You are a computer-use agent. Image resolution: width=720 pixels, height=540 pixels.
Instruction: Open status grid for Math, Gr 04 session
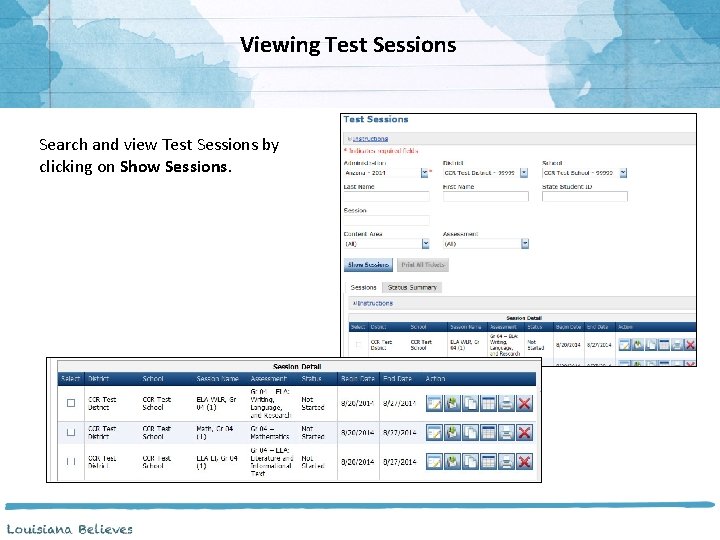(488, 433)
